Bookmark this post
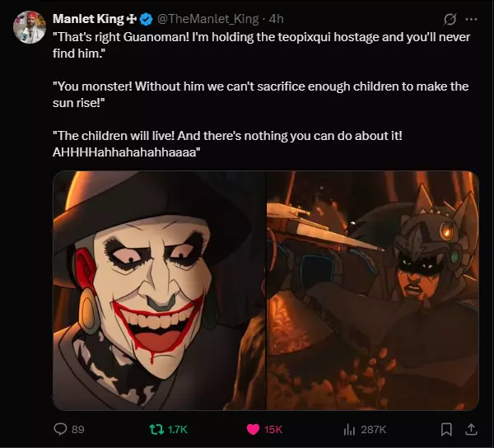 pos(446,429)
